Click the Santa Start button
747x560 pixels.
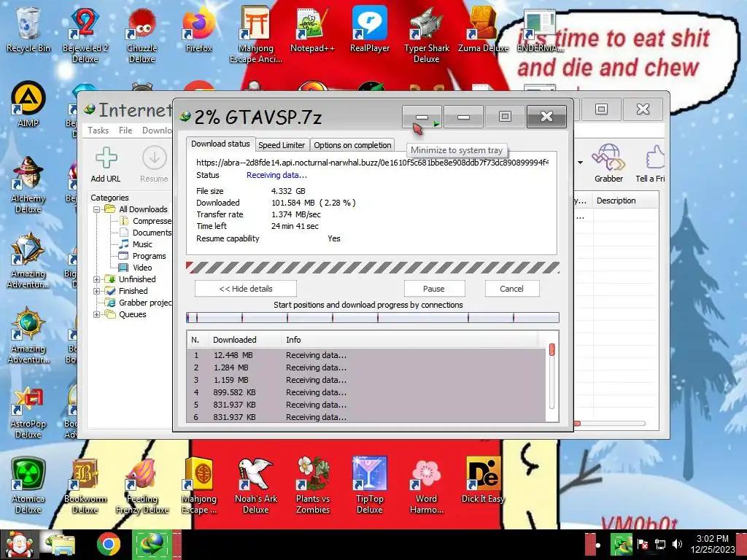coord(19,545)
